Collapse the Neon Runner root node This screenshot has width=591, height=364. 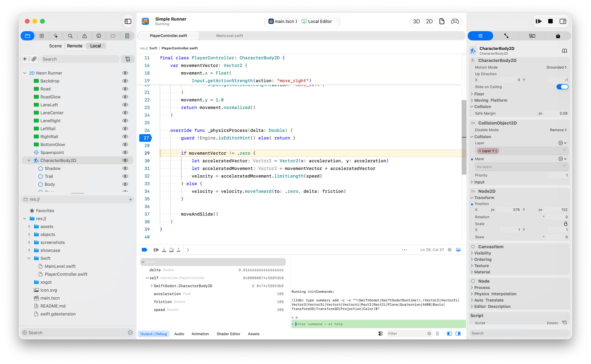(25, 73)
